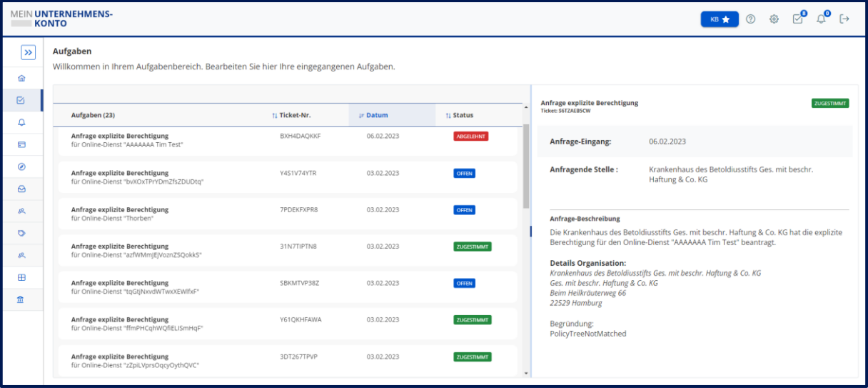Click the ZUGESTIMMT badge for ticket 3DT267TPVP
868x388 pixels.
pyautogui.click(x=473, y=357)
